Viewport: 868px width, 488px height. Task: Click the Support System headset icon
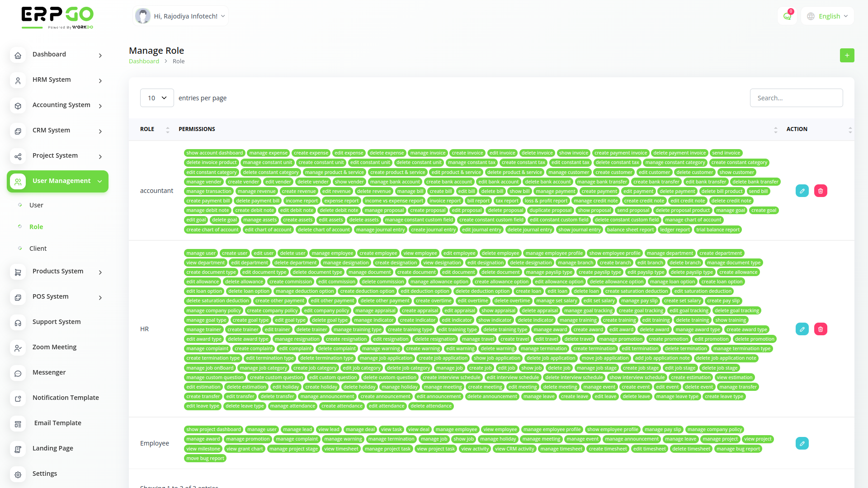coord(18,323)
